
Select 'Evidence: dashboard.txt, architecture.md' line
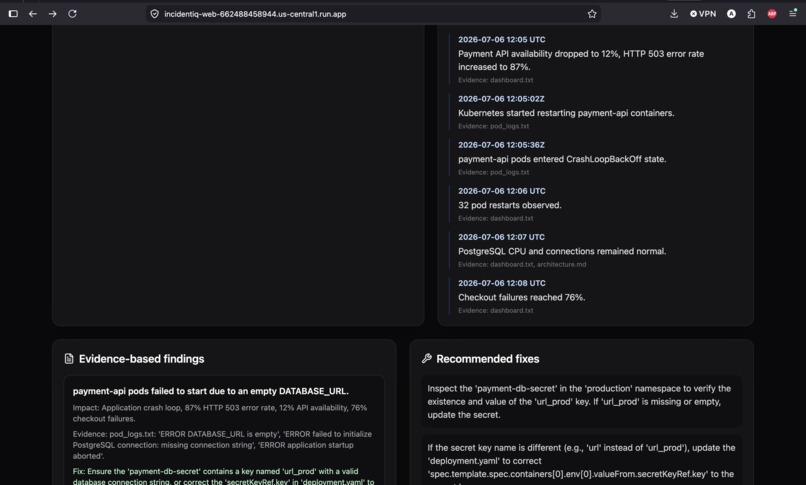pyautogui.click(x=522, y=265)
